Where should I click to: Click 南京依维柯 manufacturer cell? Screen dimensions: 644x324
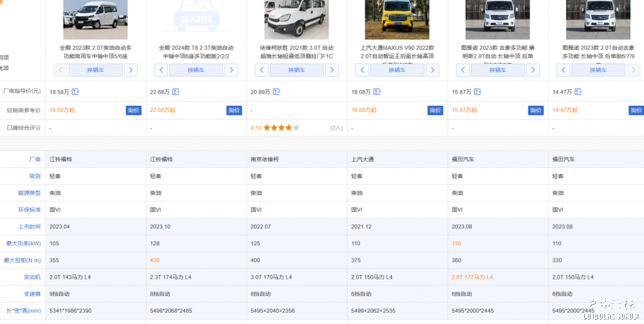pos(265,159)
